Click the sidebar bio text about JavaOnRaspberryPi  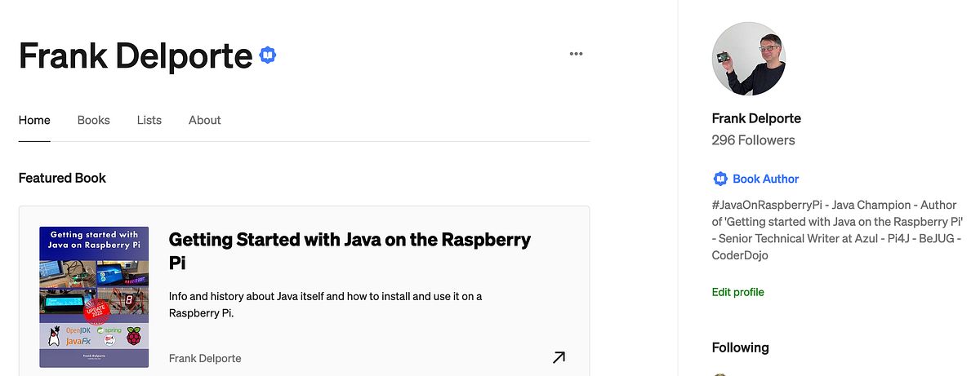[838, 230]
